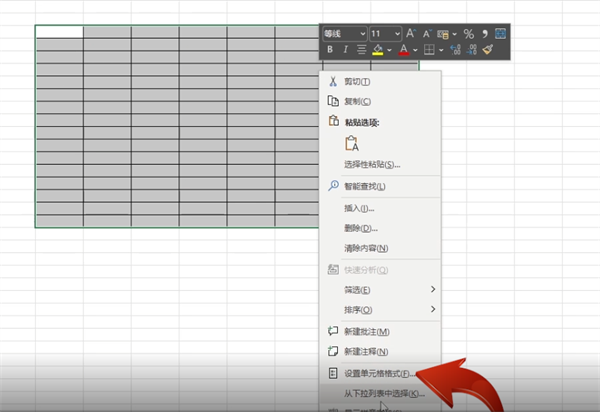Apply the yellow fill color swatch
Image resolution: width=600 pixels, height=412 pixels.
coord(379,49)
